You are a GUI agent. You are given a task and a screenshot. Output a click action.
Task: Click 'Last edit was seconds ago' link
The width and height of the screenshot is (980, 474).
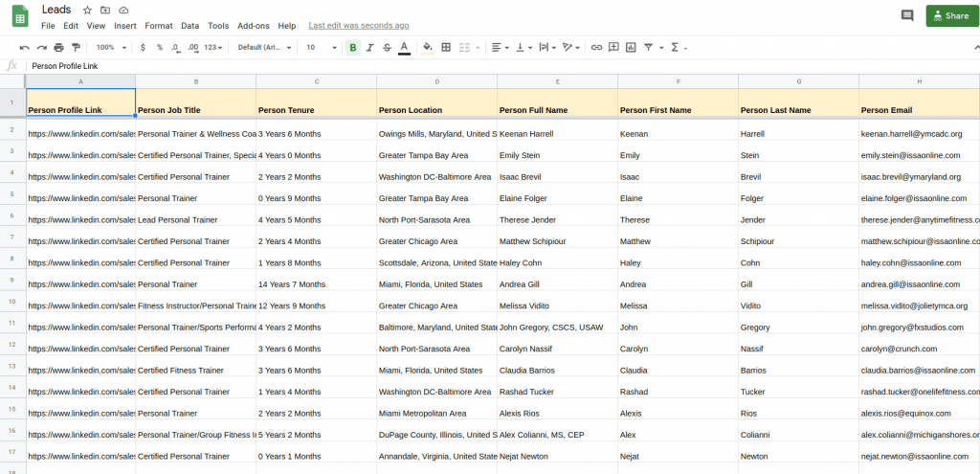coord(359,26)
